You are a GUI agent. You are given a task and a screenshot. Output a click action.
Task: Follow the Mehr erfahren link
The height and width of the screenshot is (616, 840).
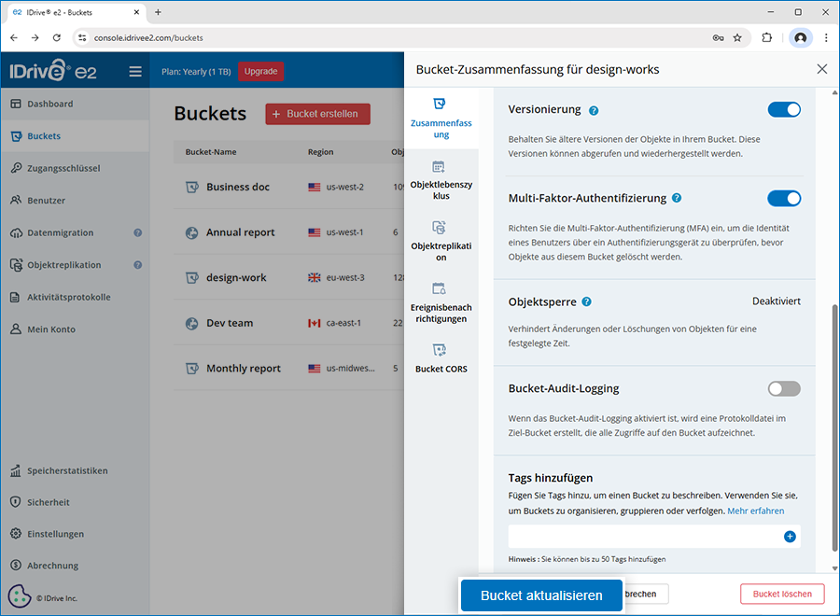tap(755, 511)
